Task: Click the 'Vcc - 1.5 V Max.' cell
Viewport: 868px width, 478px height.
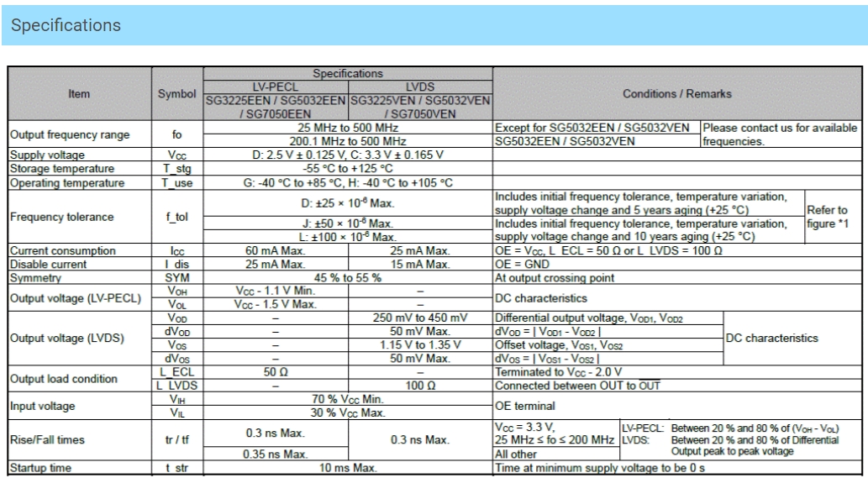Action: [275, 304]
